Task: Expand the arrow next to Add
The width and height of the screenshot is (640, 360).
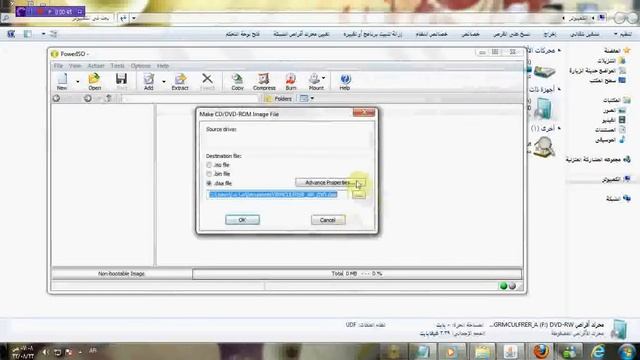Action: 164,82
